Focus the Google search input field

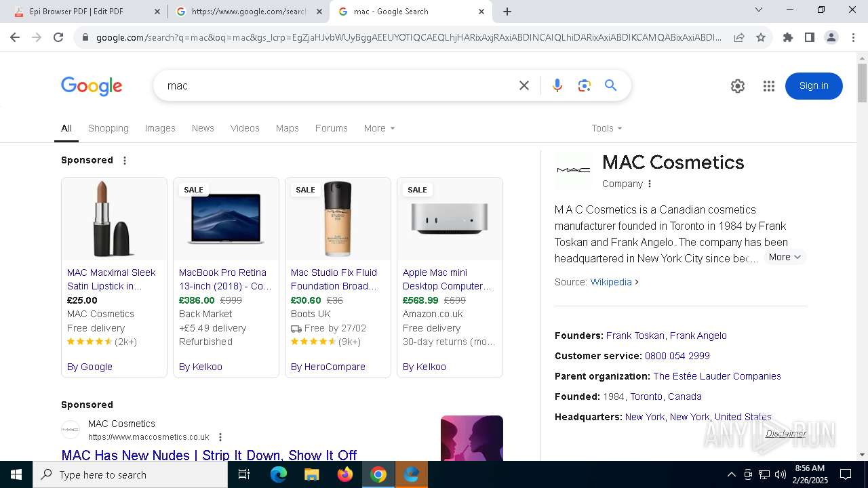pos(339,85)
